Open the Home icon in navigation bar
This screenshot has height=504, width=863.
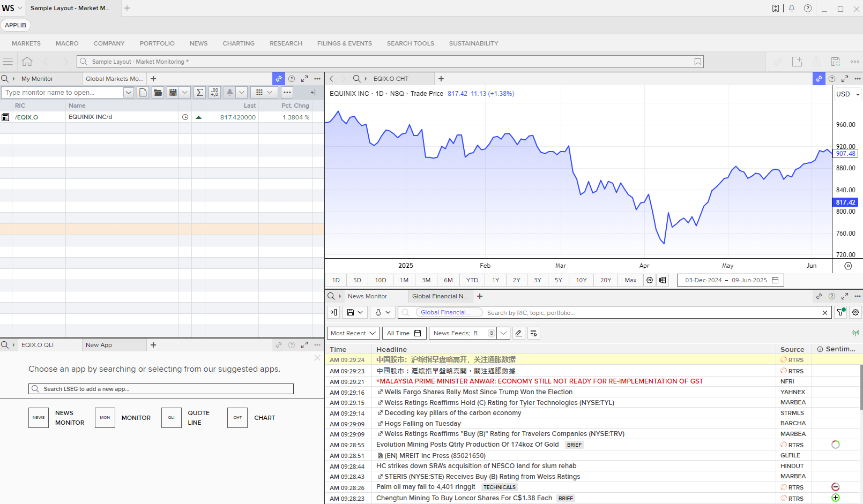coord(27,62)
